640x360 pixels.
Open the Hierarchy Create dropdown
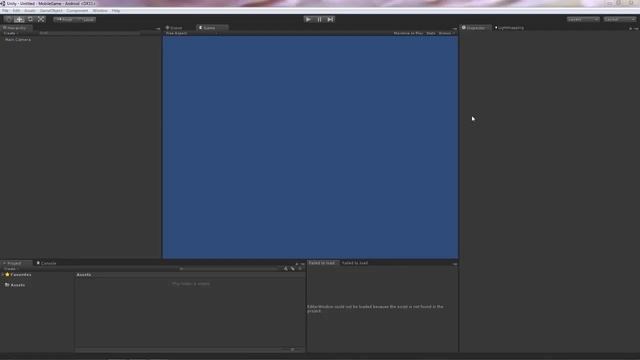(x=11, y=33)
